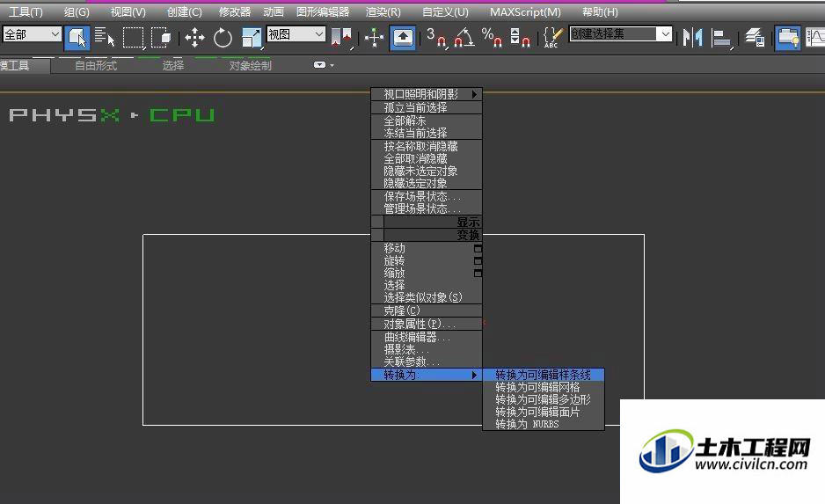Click the Mirror tool icon
The image size is (825, 504).
(692, 37)
